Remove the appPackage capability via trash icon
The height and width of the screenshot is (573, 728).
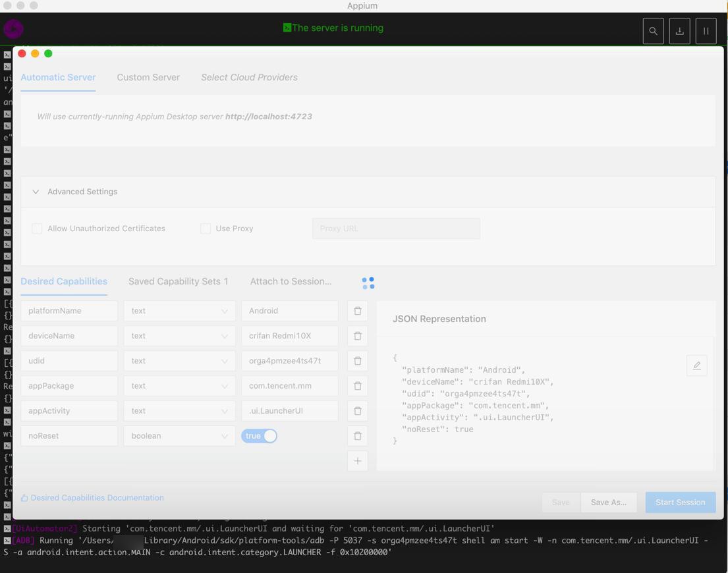tap(358, 386)
